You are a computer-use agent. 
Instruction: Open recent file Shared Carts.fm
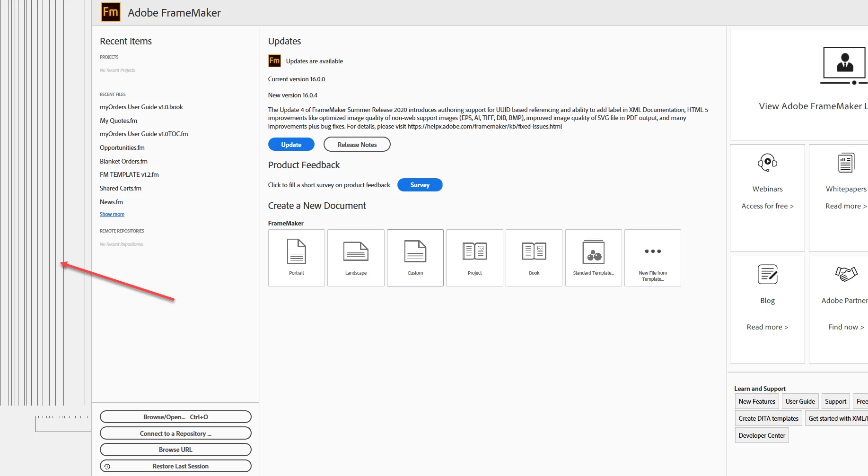point(121,188)
